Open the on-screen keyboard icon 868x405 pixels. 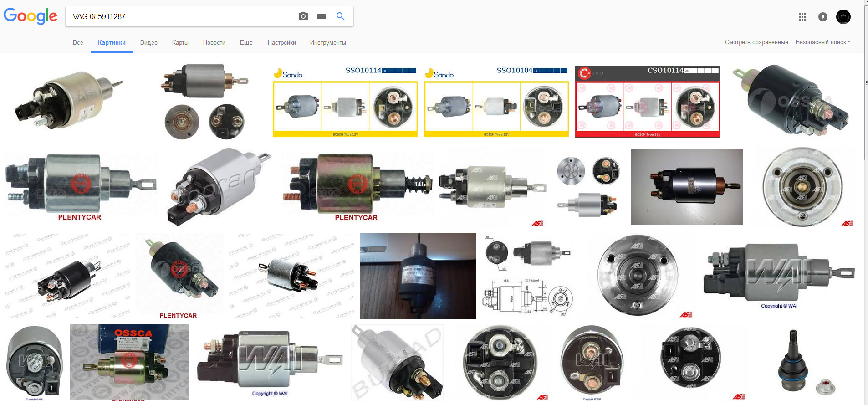(x=322, y=16)
